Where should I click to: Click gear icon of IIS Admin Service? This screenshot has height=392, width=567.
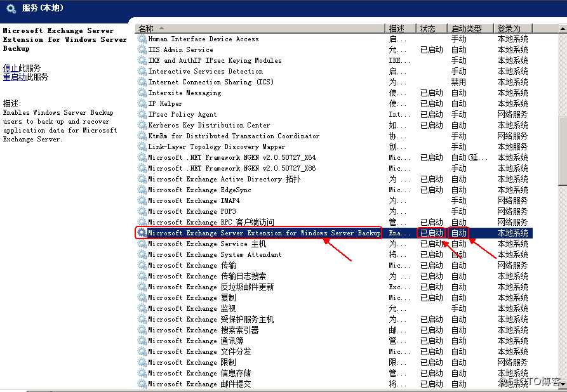[142, 49]
